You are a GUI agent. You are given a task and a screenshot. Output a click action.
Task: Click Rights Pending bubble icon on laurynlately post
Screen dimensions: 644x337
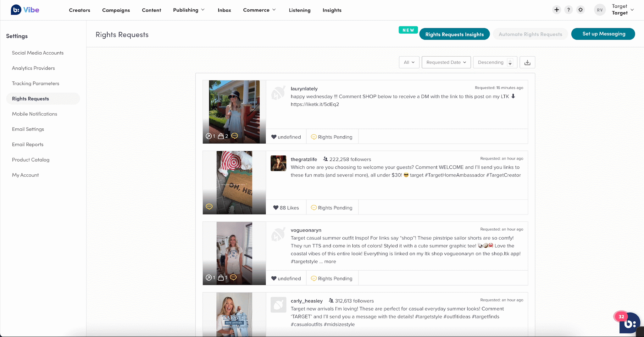(x=314, y=137)
